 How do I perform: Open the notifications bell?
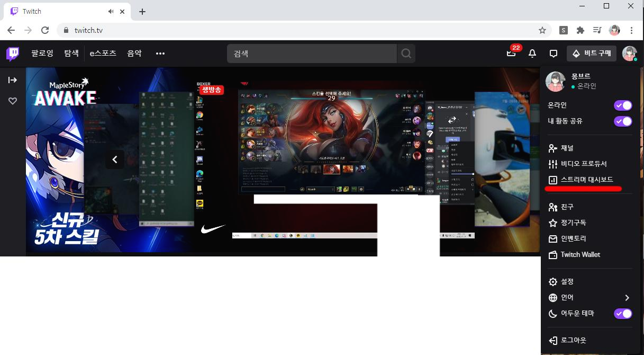pyautogui.click(x=532, y=54)
